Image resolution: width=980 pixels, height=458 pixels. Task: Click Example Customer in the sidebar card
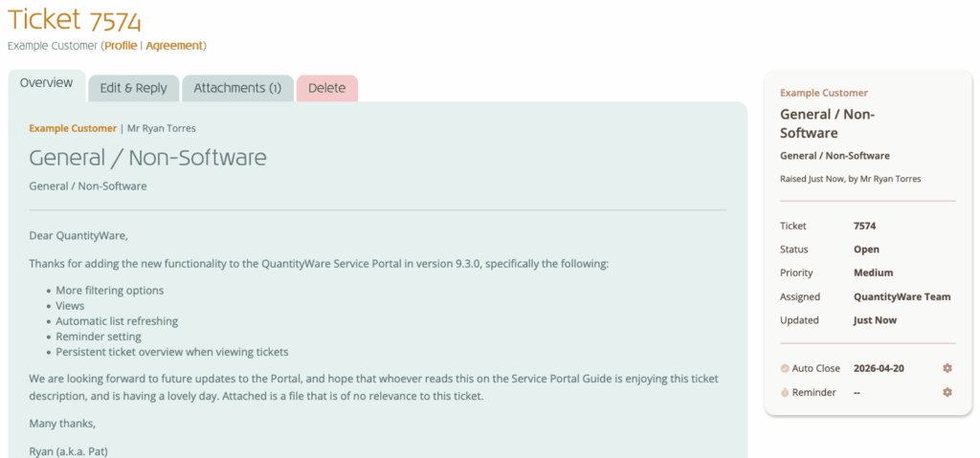[824, 93]
